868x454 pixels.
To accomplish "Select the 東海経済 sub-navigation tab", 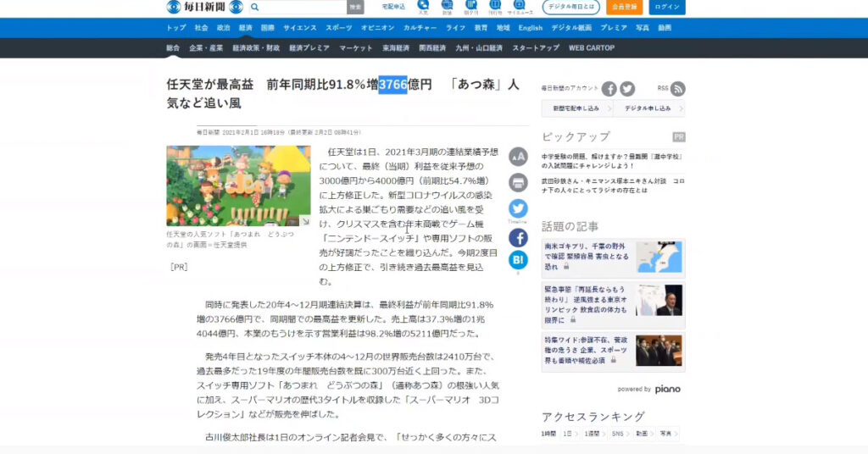I will (x=395, y=48).
